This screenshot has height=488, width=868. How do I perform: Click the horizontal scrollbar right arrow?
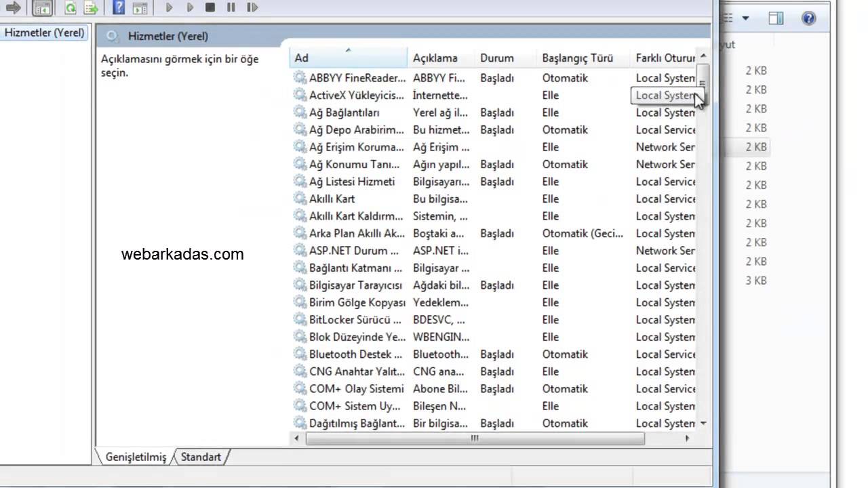[688, 439]
